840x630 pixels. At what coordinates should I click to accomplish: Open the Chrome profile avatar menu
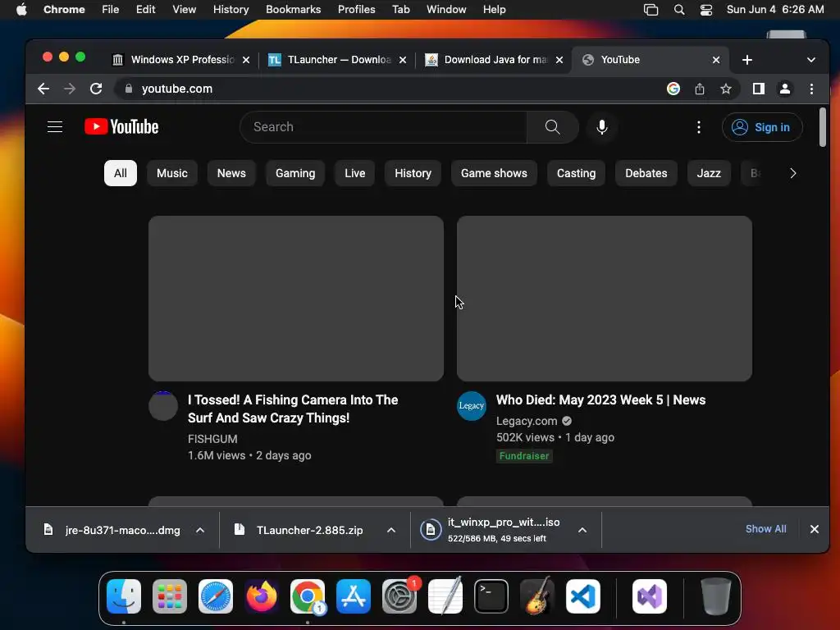click(785, 89)
